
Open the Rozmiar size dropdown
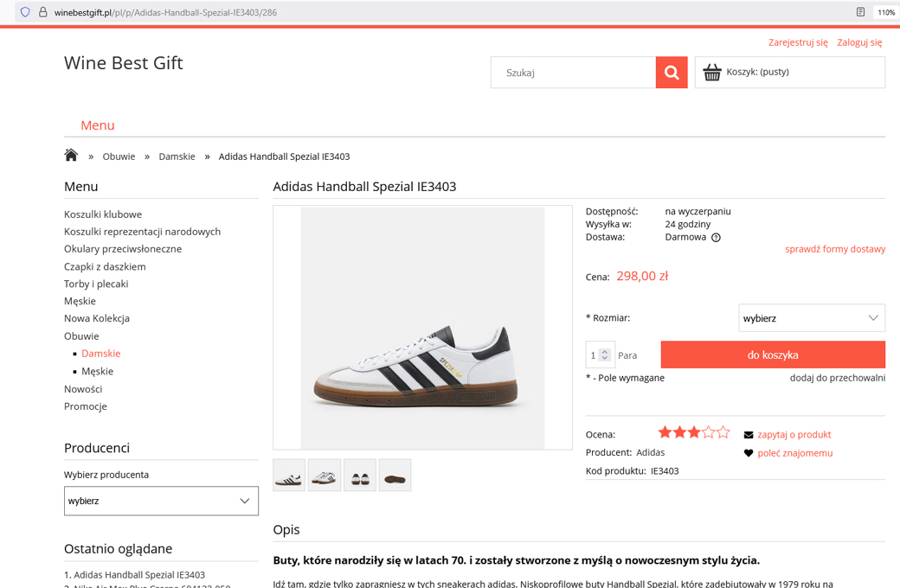click(x=812, y=318)
